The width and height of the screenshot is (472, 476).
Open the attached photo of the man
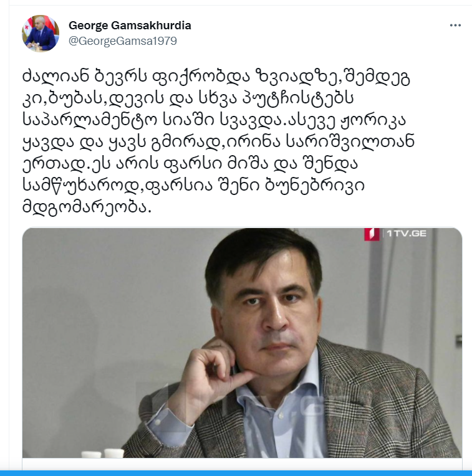click(242, 343)
